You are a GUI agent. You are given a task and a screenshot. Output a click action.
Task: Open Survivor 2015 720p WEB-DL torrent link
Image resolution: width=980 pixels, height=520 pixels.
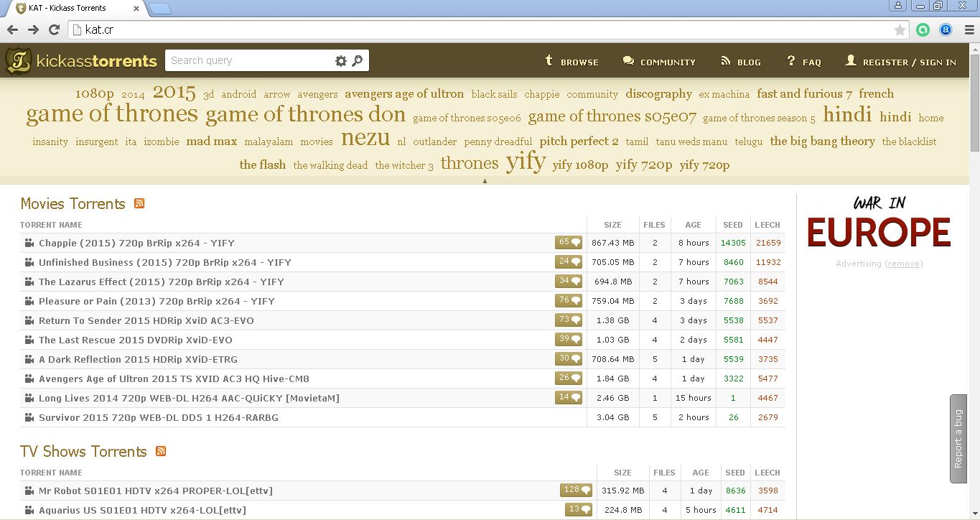pyautogui.click(x=159, y=417)
